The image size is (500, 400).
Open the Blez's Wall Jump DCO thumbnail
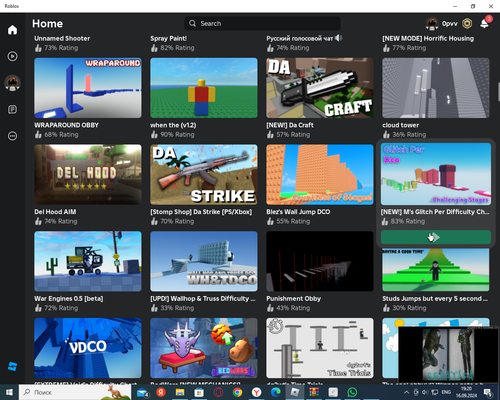[x=320, y=175]
